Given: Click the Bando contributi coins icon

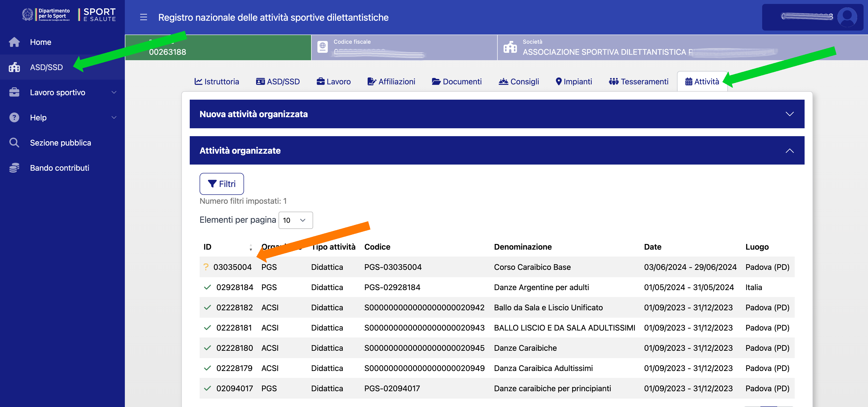Looking at the screenshot, I should click(x=14, y=168).
